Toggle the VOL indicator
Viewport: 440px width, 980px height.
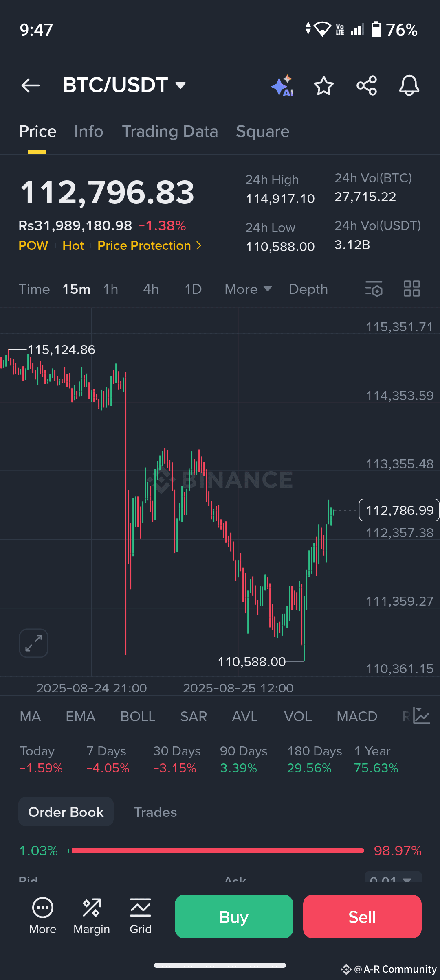click(298, 716)
